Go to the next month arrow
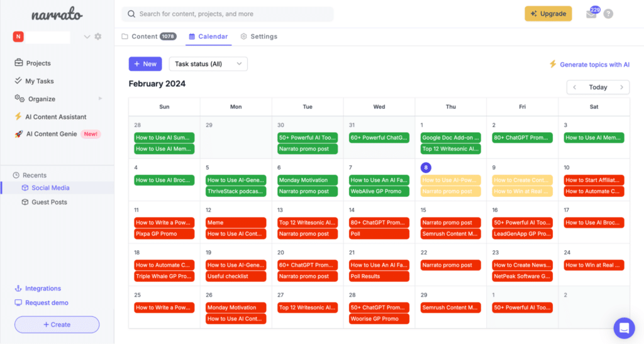The width and height of the screenshot is (644, 344). point(621,87)
